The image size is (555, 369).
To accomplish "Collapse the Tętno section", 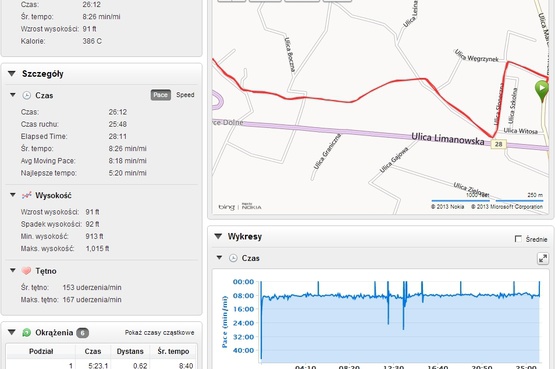I will tap(13, 271).
